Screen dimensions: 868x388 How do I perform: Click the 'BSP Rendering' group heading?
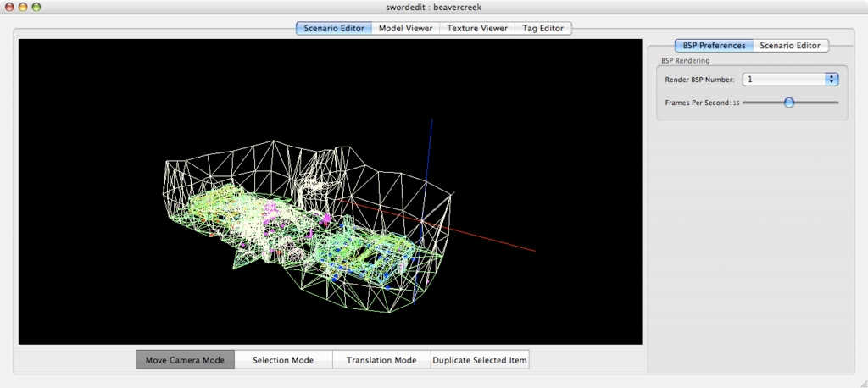pyautogui.click(x=685, y=60)
